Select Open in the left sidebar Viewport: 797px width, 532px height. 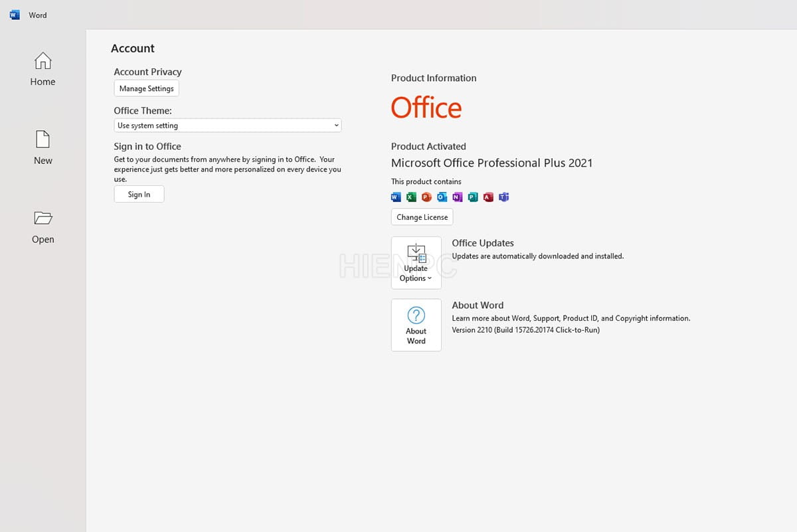coord(43,226)
